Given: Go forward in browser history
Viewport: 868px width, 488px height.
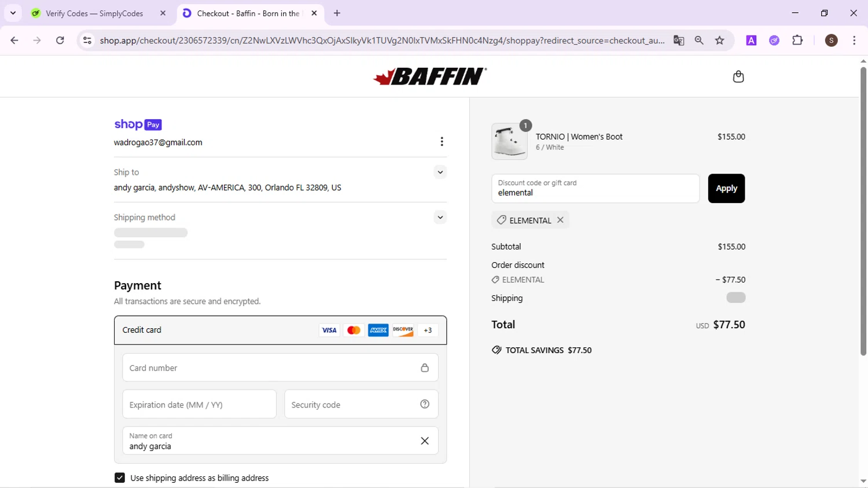Looking at the screenshot, I should pyautogui.click(x=37, y=41).
